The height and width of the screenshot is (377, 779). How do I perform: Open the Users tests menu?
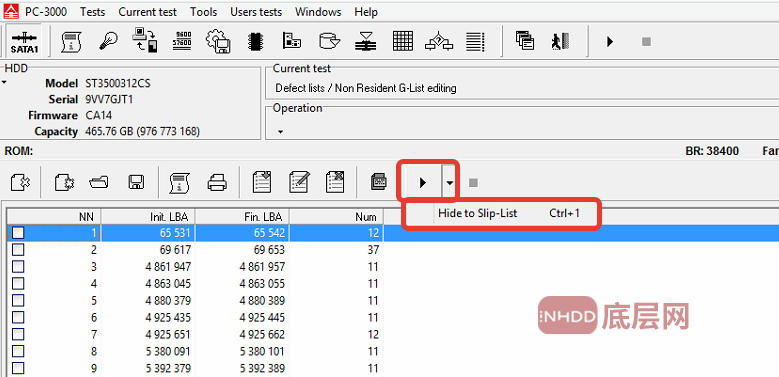tap(256, 12)
